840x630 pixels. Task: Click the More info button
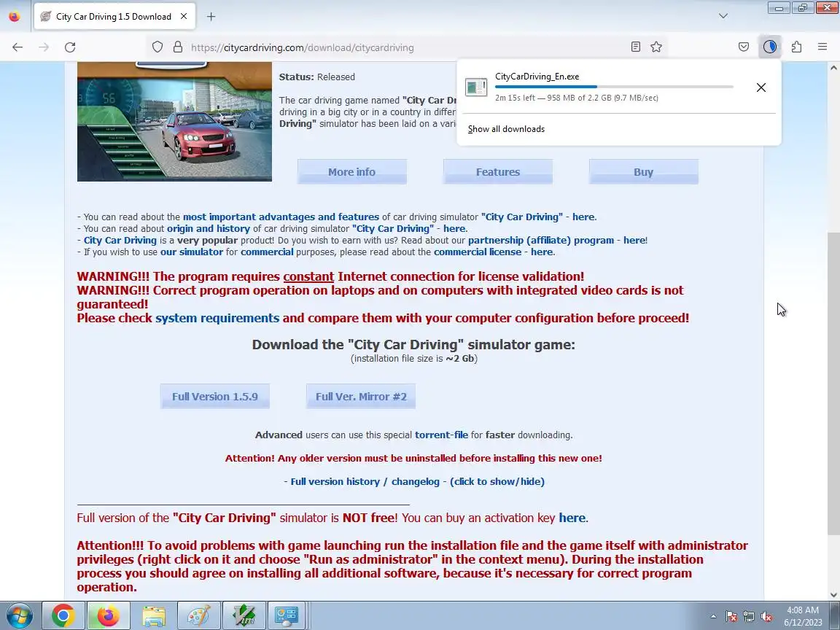click(352, 172)
